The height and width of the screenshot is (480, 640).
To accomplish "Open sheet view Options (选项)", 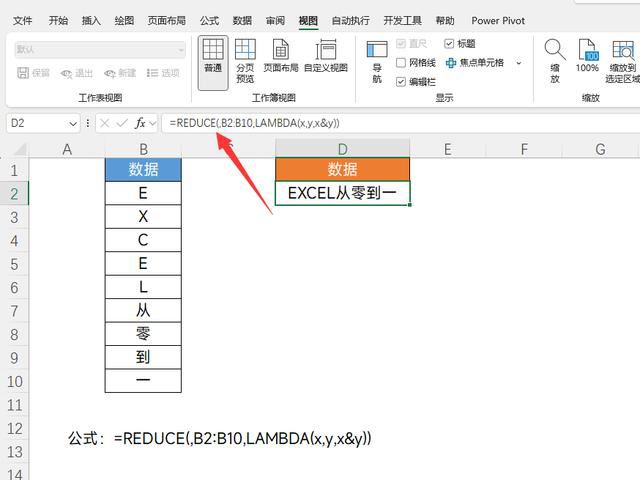I will point(163,73).
